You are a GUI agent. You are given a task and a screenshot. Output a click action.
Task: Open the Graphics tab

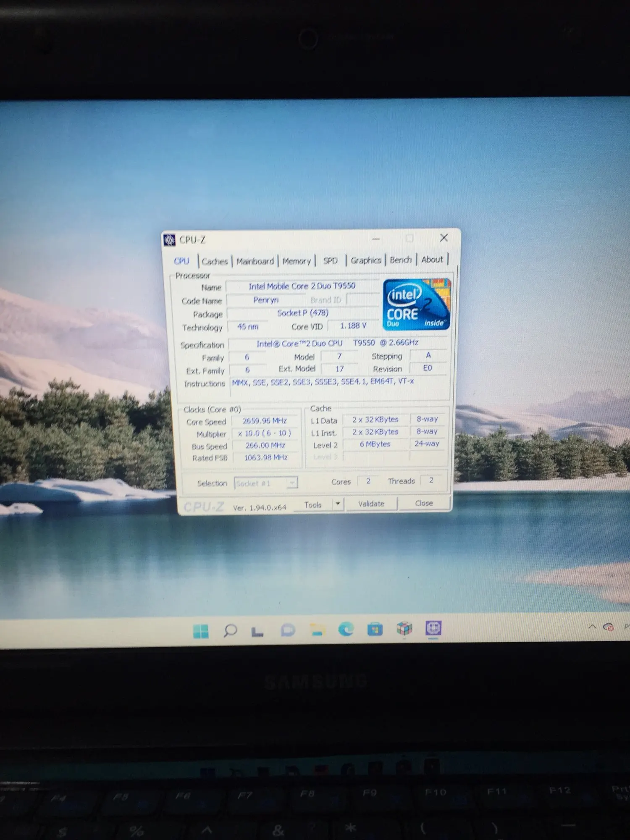pos(366,260)
